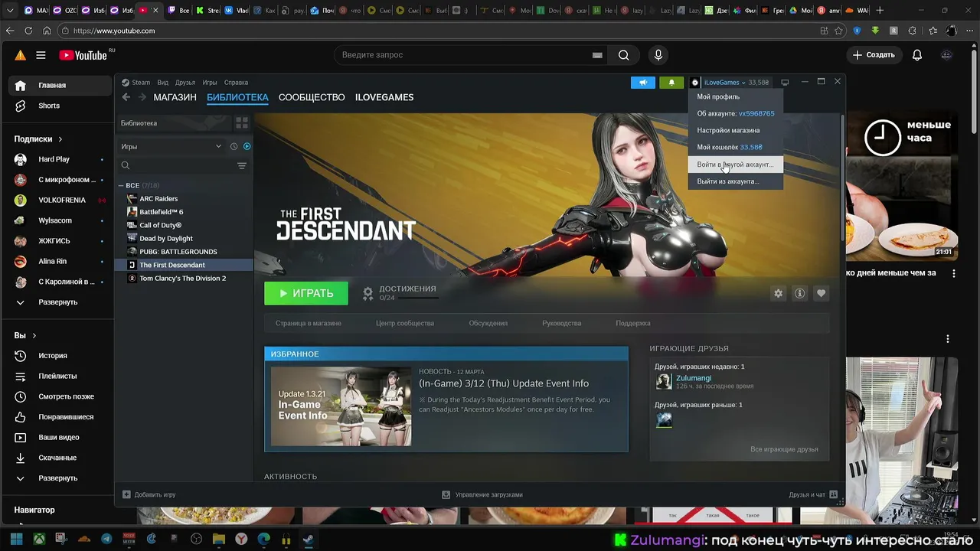This screenshot has height=551, width=980.
Task: Open iLoveGames account dropdown
Action: click(x=724, y=83)
